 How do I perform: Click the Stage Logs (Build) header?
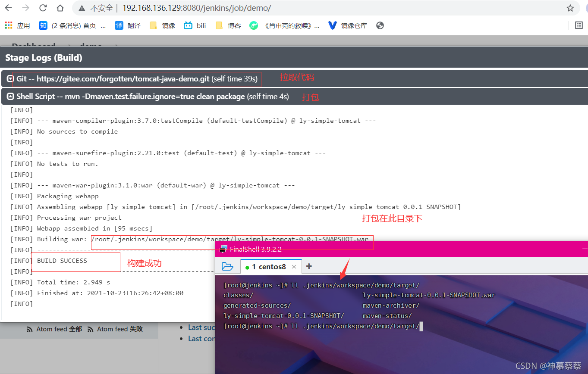click(44, 58)
